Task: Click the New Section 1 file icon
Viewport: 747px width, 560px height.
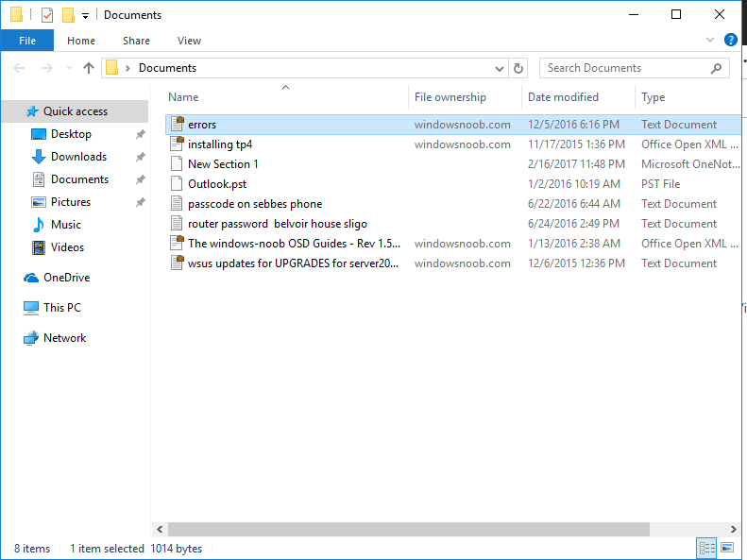Action: [177, 163]
